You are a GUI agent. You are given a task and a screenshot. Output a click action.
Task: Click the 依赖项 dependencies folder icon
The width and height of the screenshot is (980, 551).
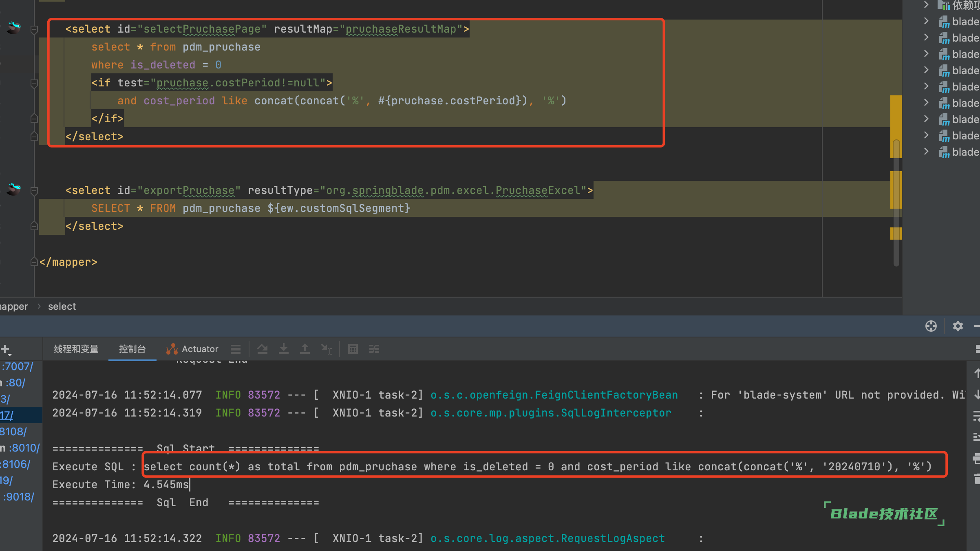(944, 5)
